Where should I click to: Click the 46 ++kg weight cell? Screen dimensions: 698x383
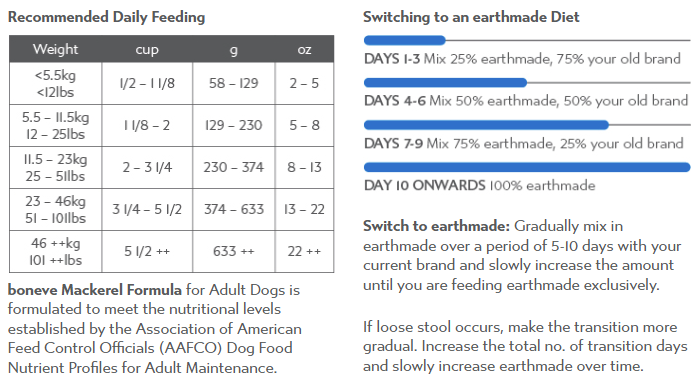pos(56,251)
